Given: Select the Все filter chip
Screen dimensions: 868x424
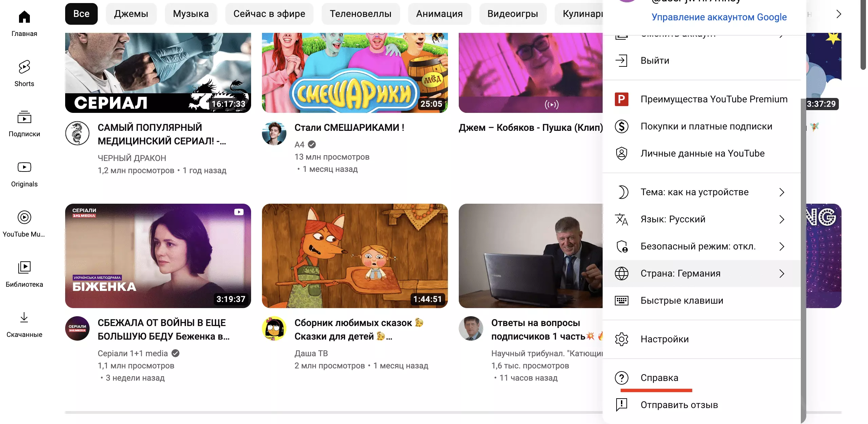Looking at the screenshot, I should coord(81,14).
